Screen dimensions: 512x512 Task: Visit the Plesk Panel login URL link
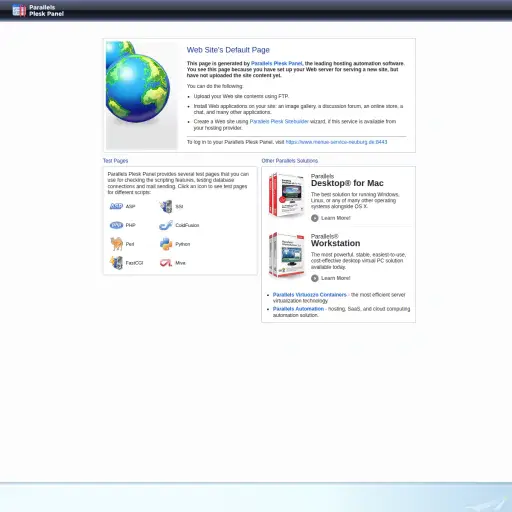(x=336, y=142)
